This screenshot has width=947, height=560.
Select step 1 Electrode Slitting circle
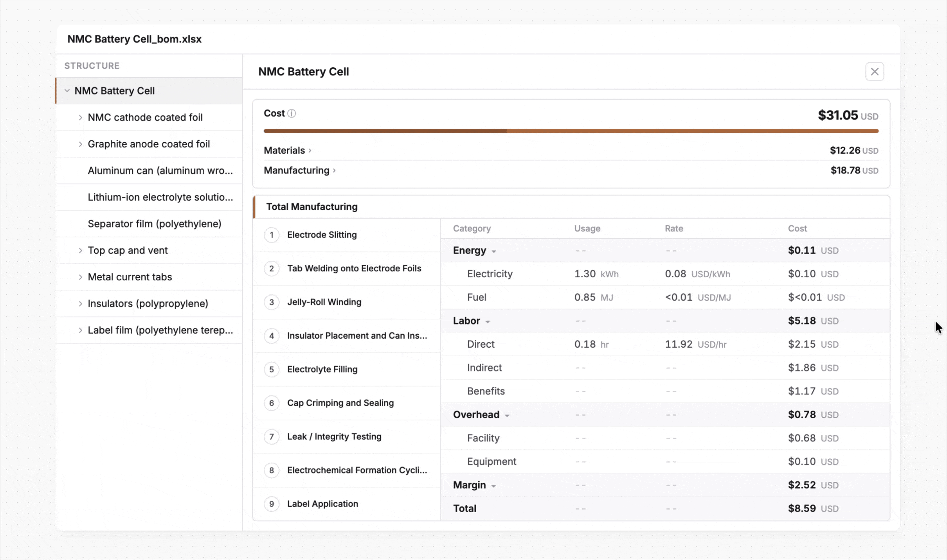[x=271, y=235]
